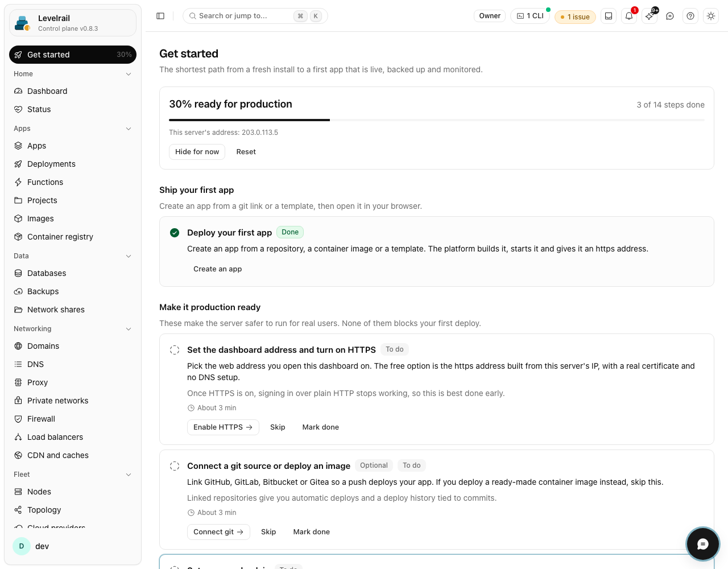Viewport: 728px width, 569px height.
Task: Open the 1 issue warning badge
Action: pyautogui.click(x=575, y=17)
